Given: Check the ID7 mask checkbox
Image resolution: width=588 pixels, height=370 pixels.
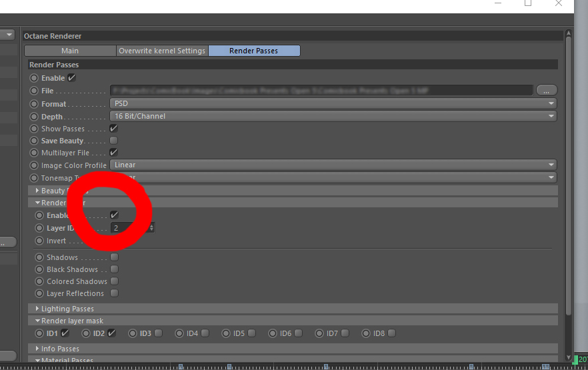Looking at the screenshot, I should coord(345,333).
